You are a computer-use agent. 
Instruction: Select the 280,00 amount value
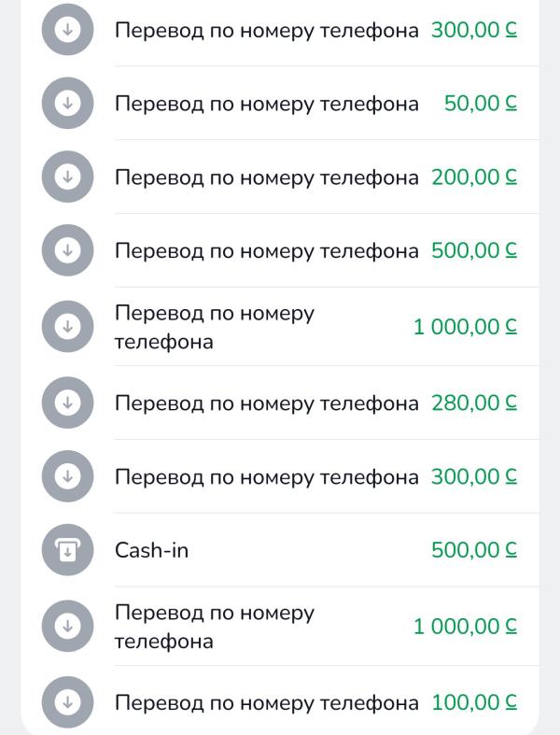click(x=473, y=403)
